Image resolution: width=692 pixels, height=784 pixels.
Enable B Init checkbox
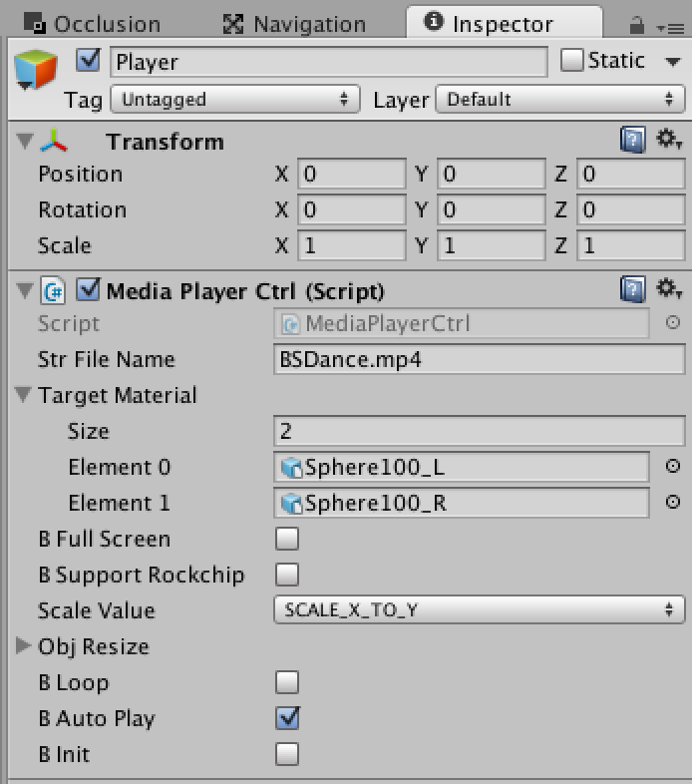click(x=287, y=754)
